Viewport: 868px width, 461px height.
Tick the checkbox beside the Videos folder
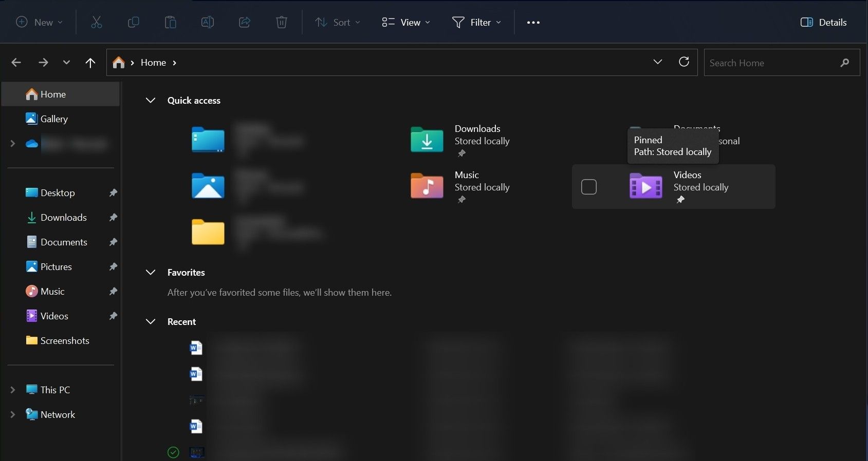588,187
